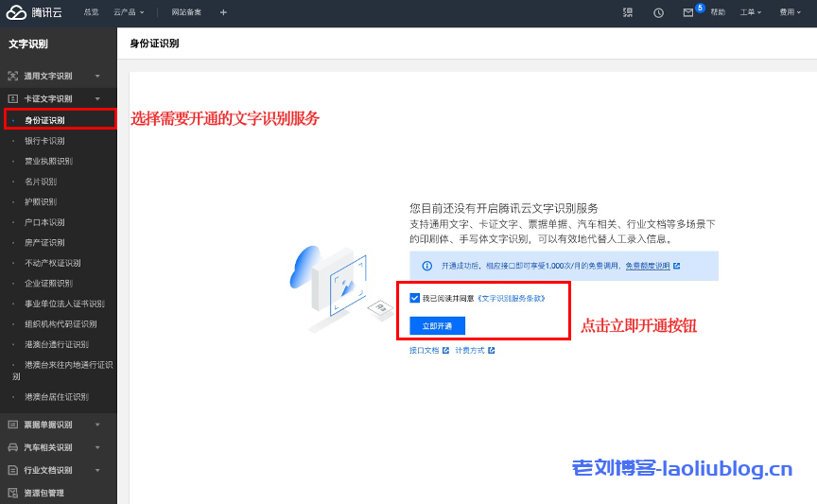Screen dimensions: 817x504
Task: Open the QR code icon in top bar
Action: tap(628, 12)
